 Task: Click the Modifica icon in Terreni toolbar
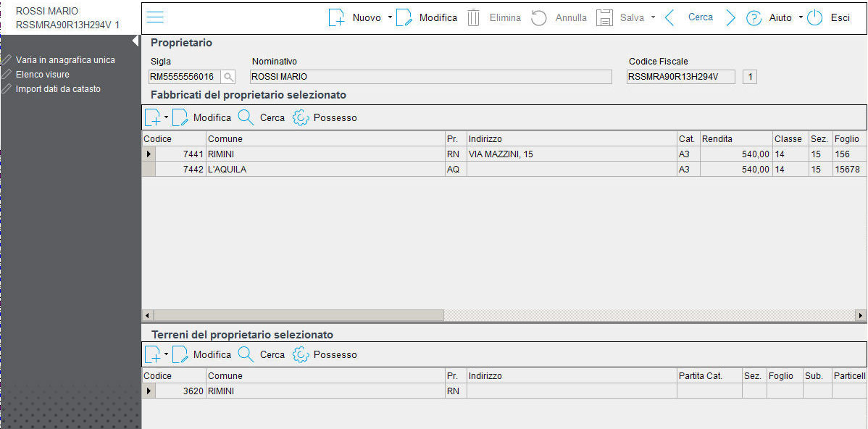(x=180, y=355)
